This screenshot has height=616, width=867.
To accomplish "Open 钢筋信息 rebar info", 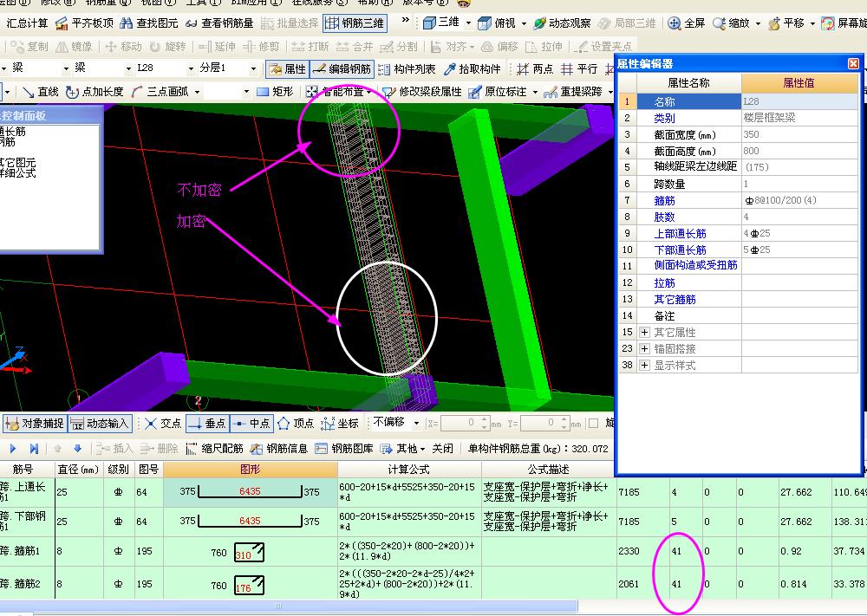I will tap(279, 449).
